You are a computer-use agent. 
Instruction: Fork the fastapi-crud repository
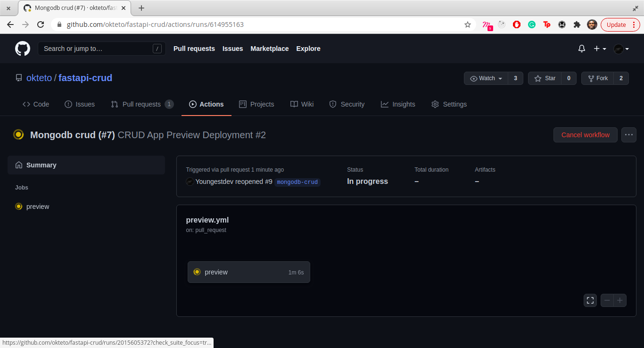598,78
